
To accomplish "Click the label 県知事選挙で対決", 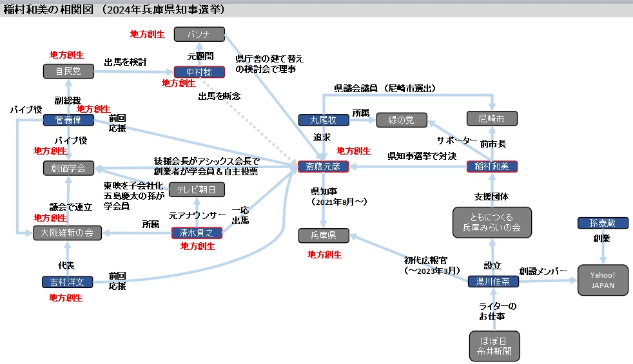I will pos(422,156).
